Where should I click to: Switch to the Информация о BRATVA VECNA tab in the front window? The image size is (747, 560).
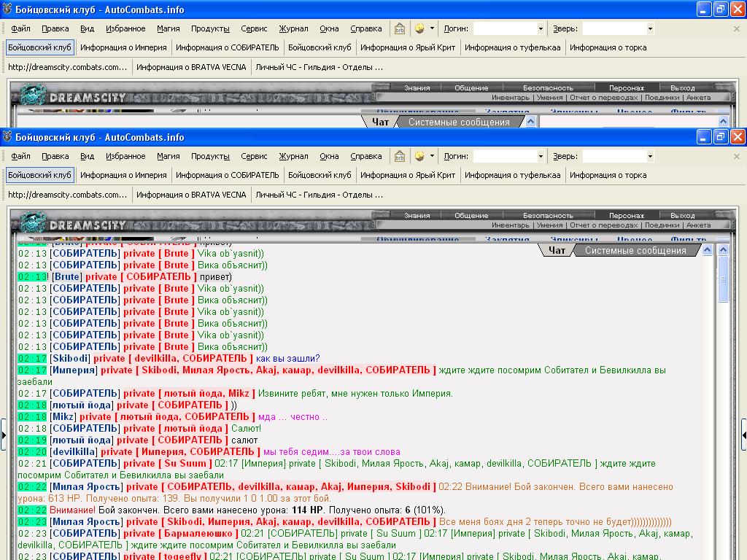tap(191, 195)
